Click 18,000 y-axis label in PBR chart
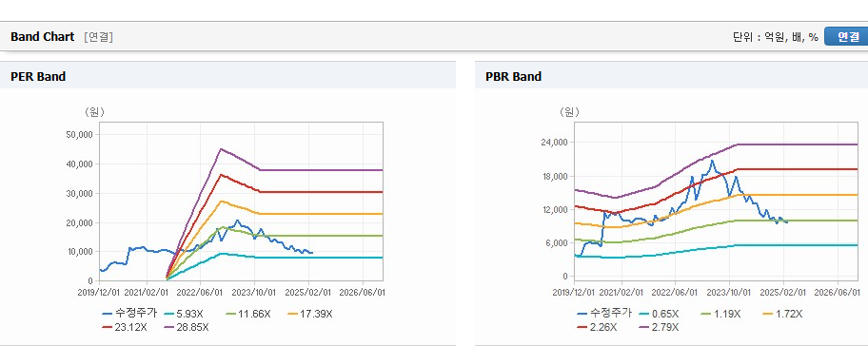This screenshot has width=868, height=346. pos(555,176)
